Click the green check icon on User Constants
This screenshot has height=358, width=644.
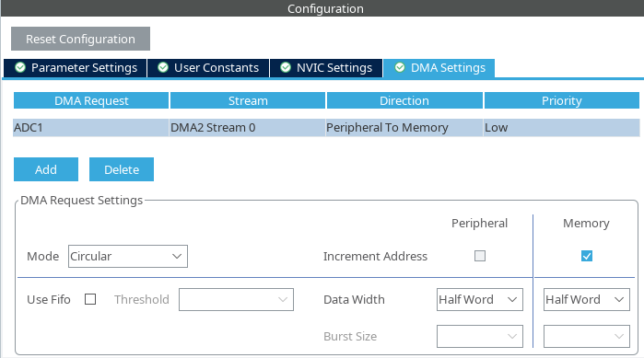click(163, 67)
